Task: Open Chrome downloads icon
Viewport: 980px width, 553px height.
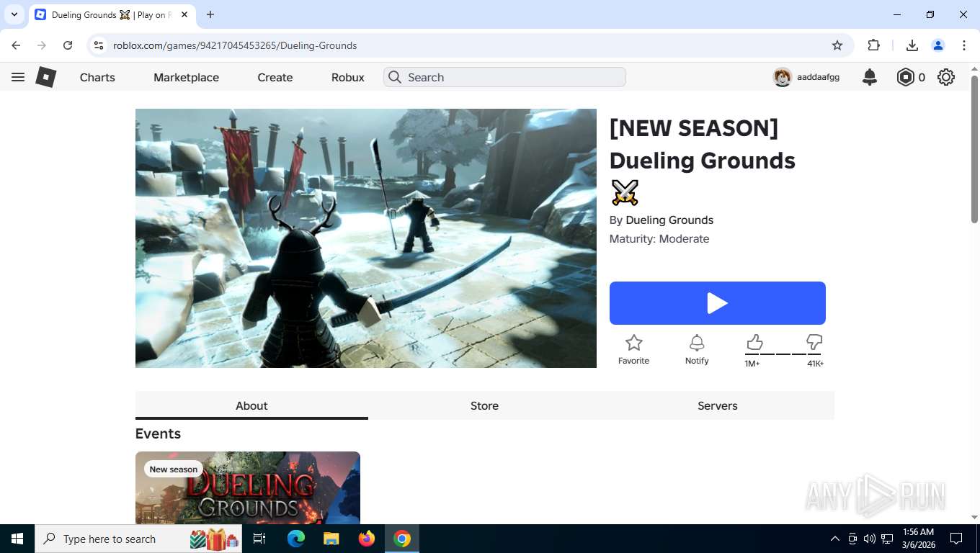Action: (x=912, y=45)
